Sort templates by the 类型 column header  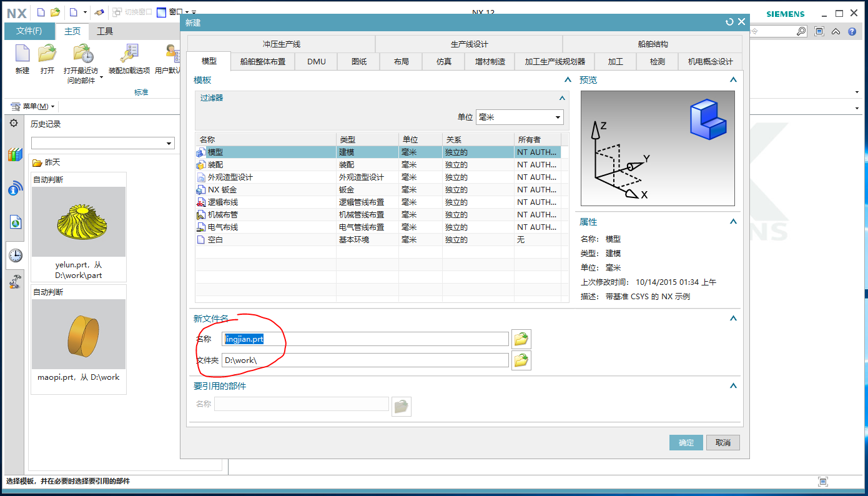click(x=367, y=140)
